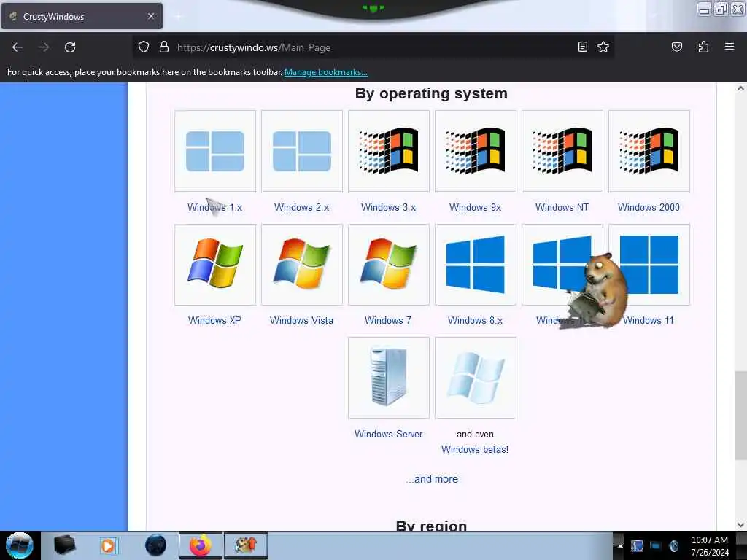Open the Pocket save icon

click(x=676, y=47)
